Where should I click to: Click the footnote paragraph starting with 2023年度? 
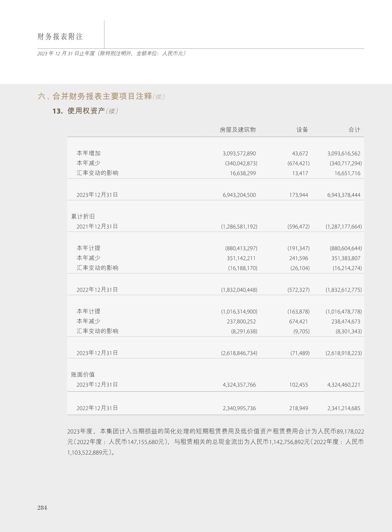(215, 442)
